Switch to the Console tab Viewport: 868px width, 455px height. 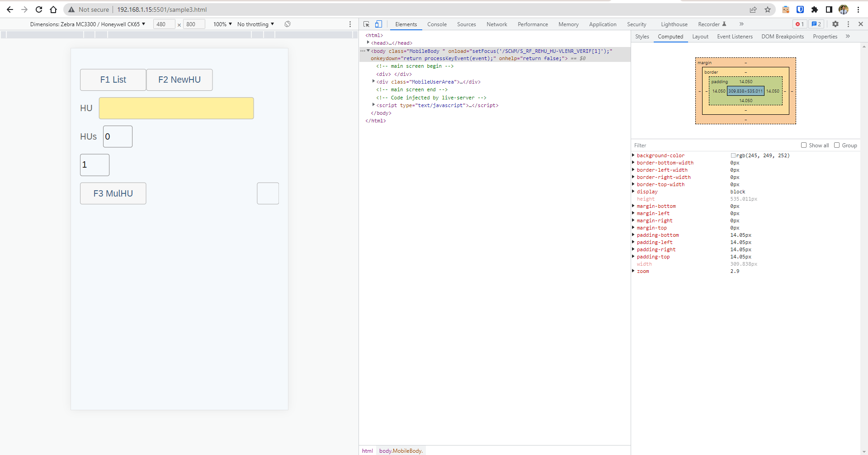[437, 24]
